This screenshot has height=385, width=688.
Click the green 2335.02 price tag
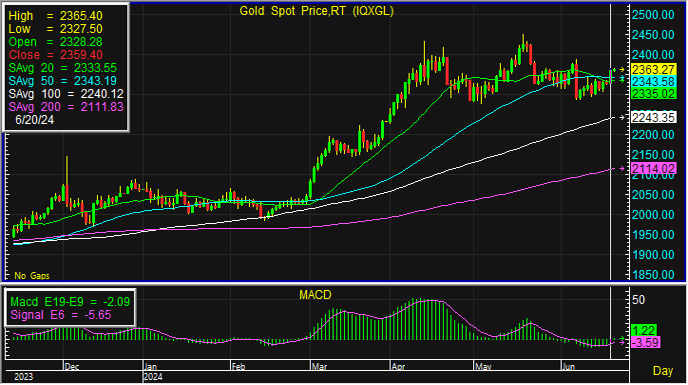click(x=653, y=94)
